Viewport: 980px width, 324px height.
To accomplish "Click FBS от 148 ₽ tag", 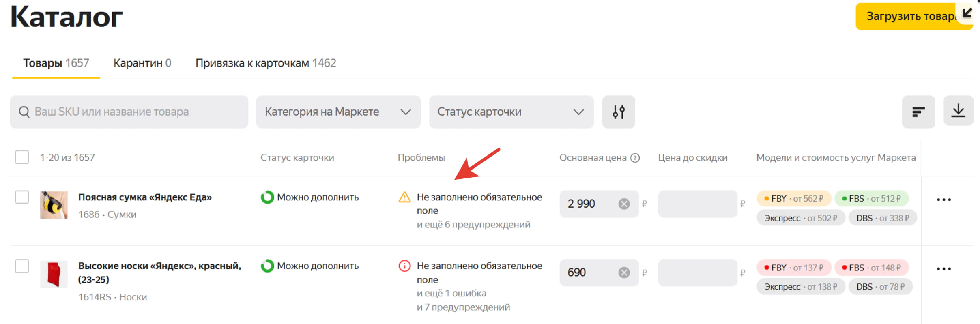I will (x=871, y=268).
